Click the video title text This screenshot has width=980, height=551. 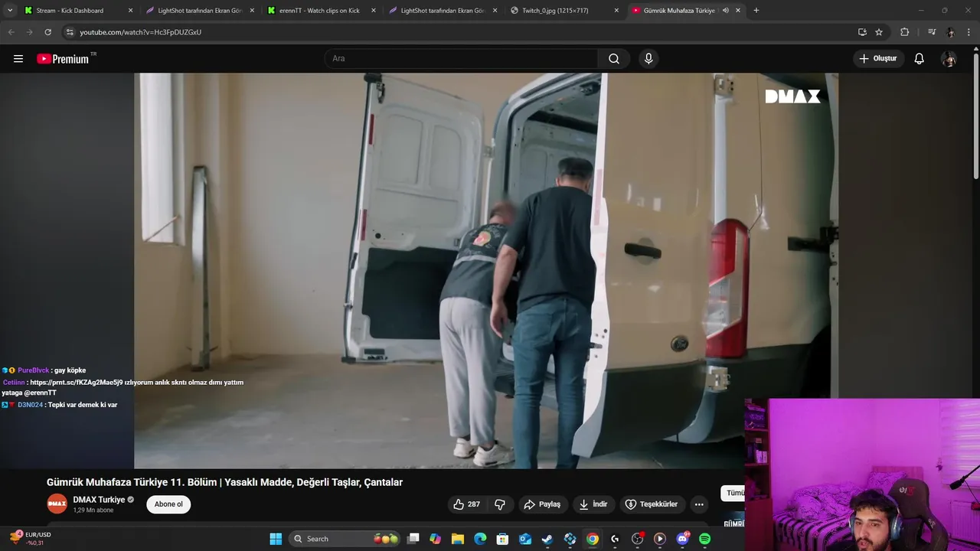pyautogui.click(x=224, y=482)
